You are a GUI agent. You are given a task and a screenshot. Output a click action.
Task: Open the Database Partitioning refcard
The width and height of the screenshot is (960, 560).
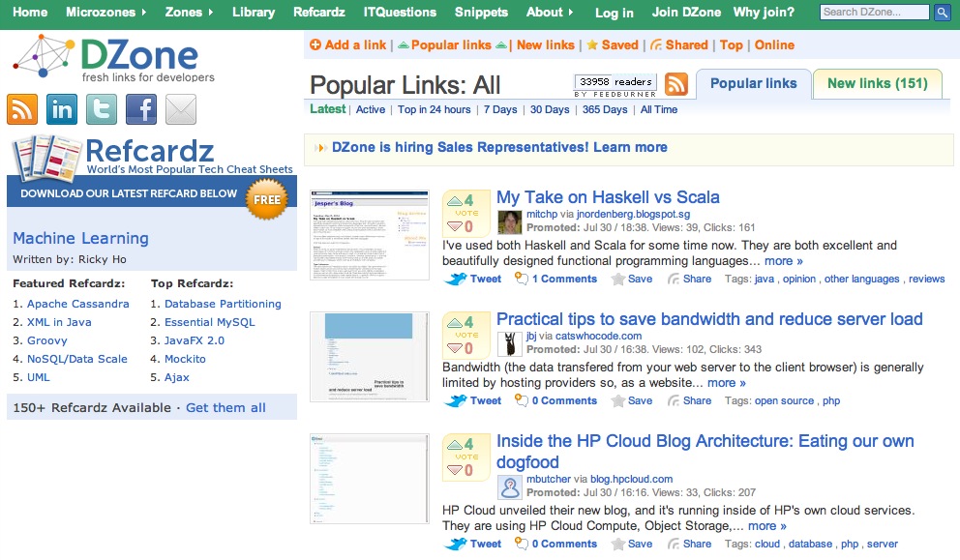[x=223, y=304]
